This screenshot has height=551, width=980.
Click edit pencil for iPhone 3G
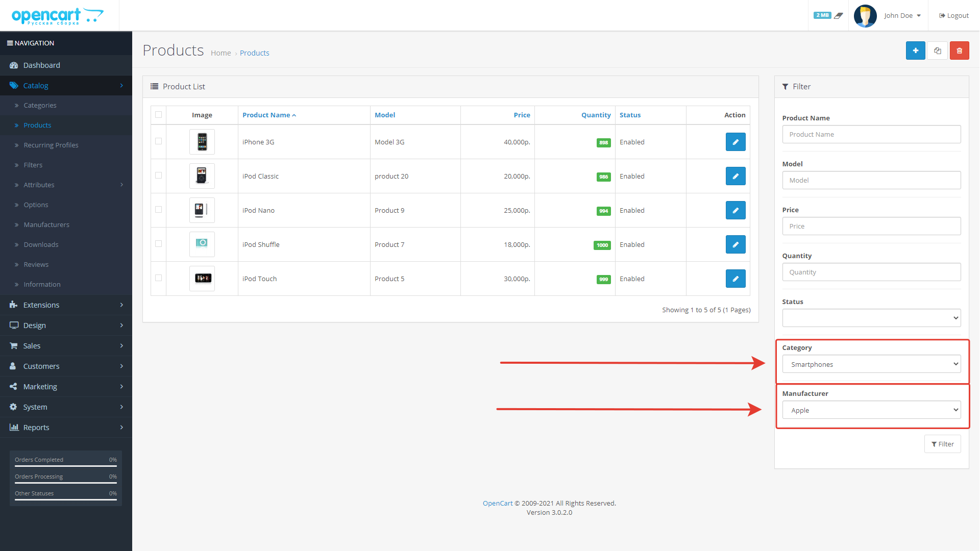[x=735, y=142]
